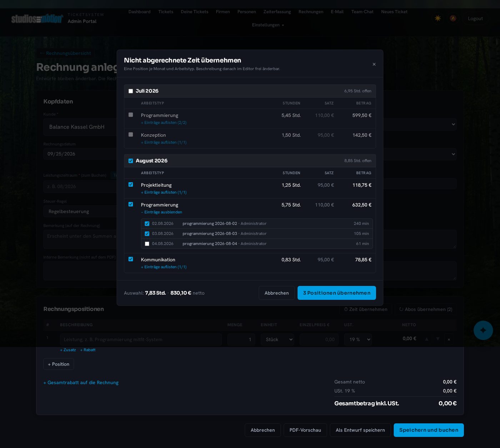Move position row down with arrow icon
500x448 pixels.
[x=437, y=339]
